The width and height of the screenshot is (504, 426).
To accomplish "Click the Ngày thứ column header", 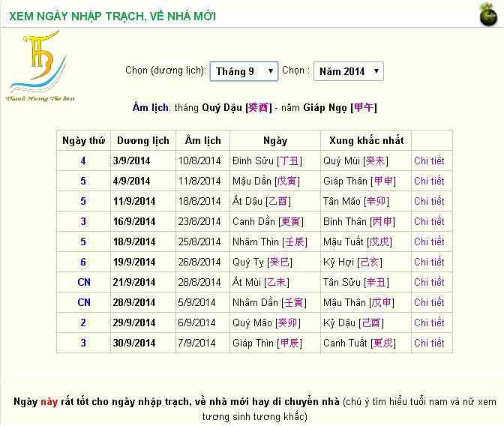I will 83,140.
